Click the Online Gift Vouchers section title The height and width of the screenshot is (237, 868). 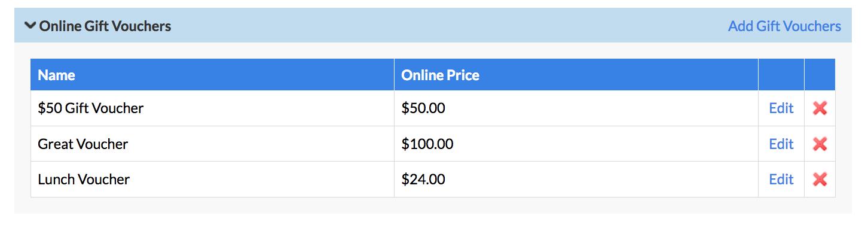click(x=105, y=26)
